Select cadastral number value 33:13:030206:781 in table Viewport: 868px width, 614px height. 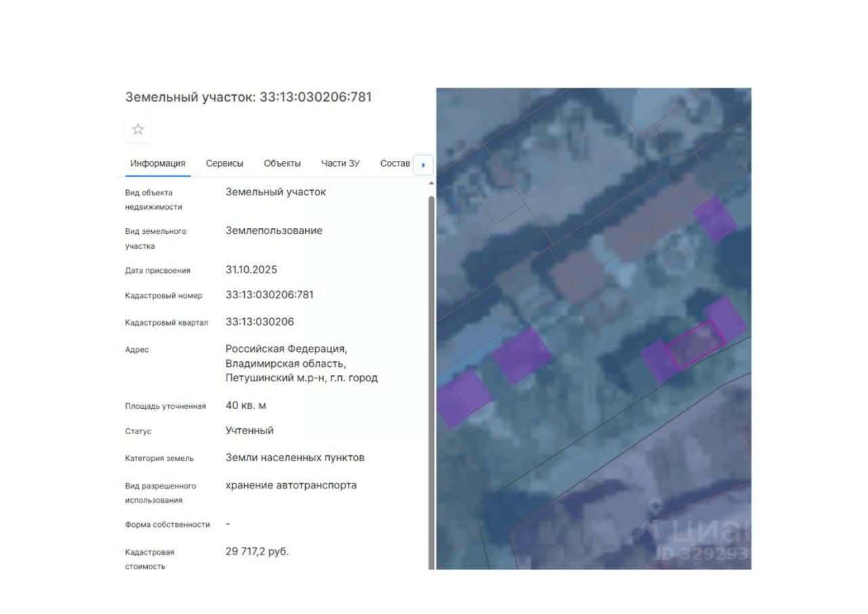click(x=270, y=294)
